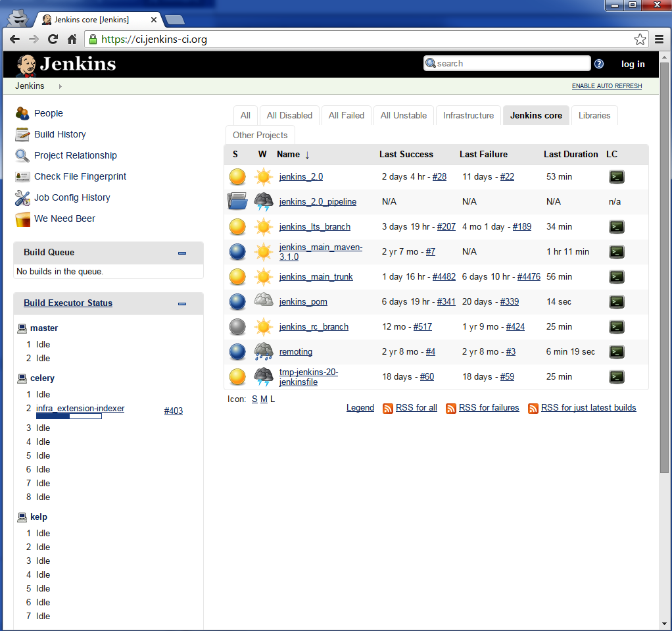Click the People icon in sidebar
Screen dimensions: 672x631
coord(22,113)
